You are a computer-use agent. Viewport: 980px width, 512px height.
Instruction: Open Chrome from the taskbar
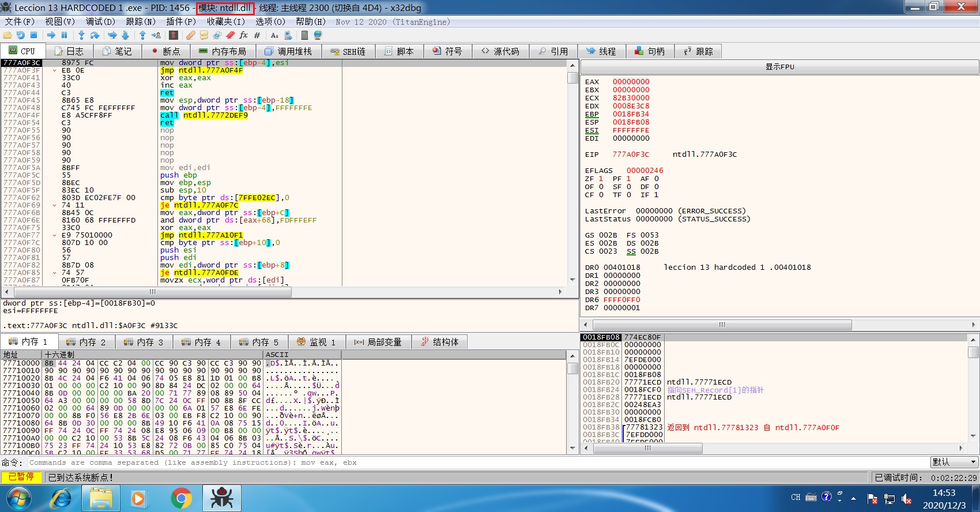(x=181, y=498)
